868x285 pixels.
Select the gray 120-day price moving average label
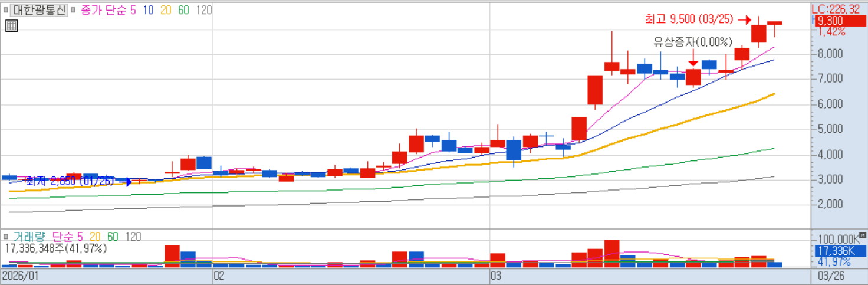(203, 10)
